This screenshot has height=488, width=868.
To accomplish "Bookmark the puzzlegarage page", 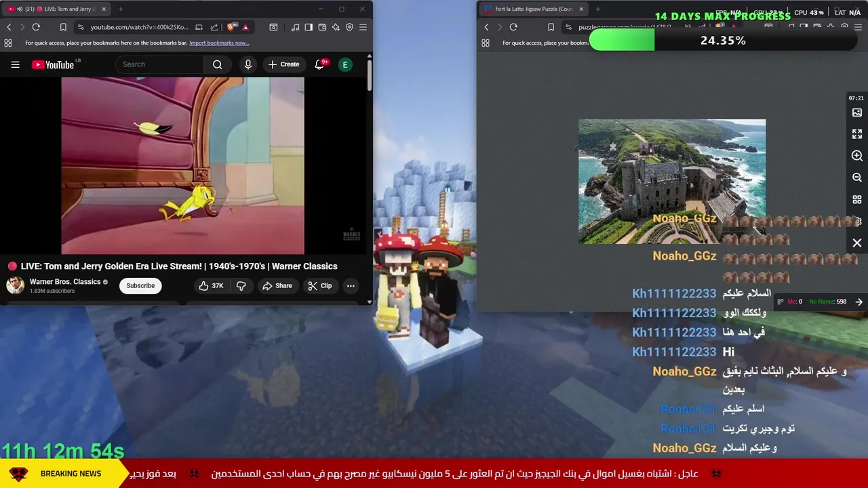I will pos(551,27).
